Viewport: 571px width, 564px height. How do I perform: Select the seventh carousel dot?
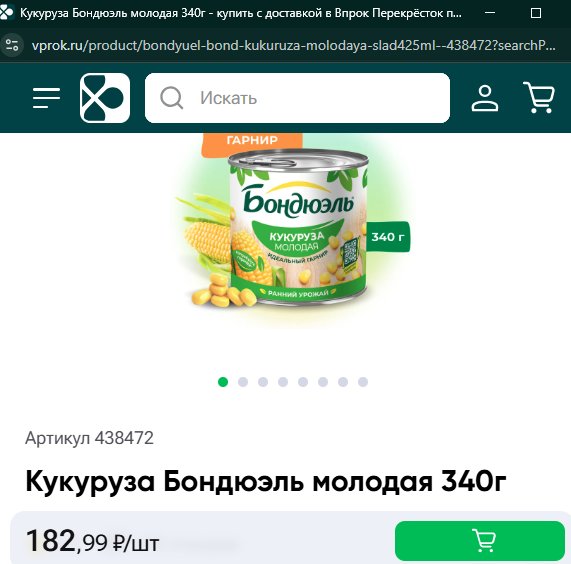(343, 382)
